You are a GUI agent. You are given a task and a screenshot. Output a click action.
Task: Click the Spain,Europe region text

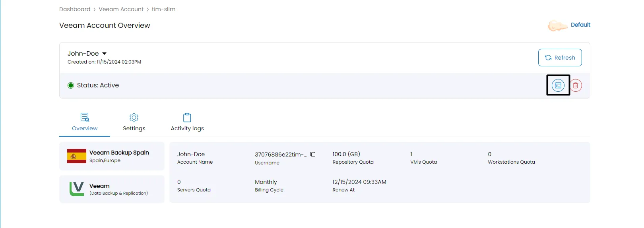coord(105,160)
